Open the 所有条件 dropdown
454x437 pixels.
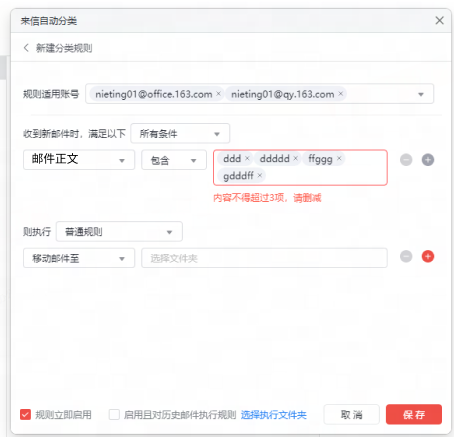180,134
